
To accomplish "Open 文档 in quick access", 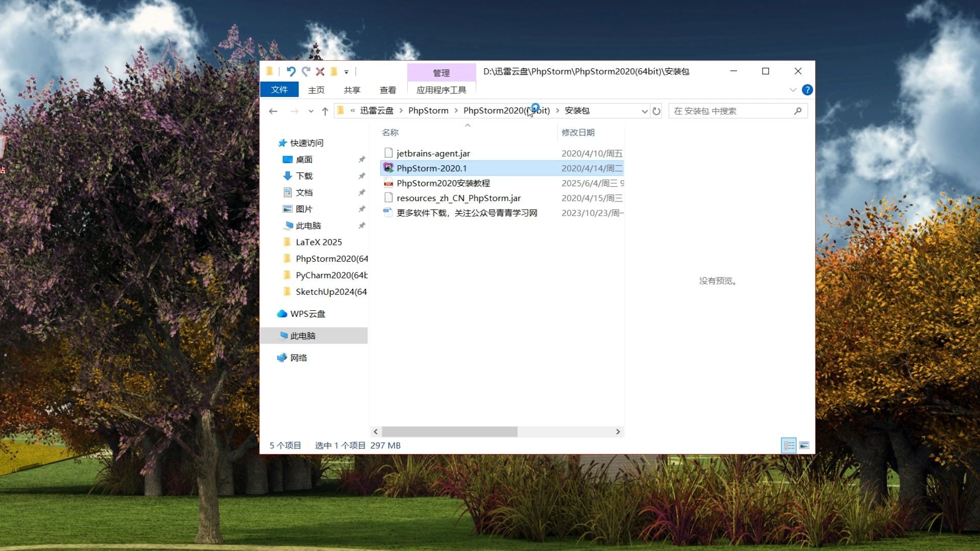I will point(304,193).
